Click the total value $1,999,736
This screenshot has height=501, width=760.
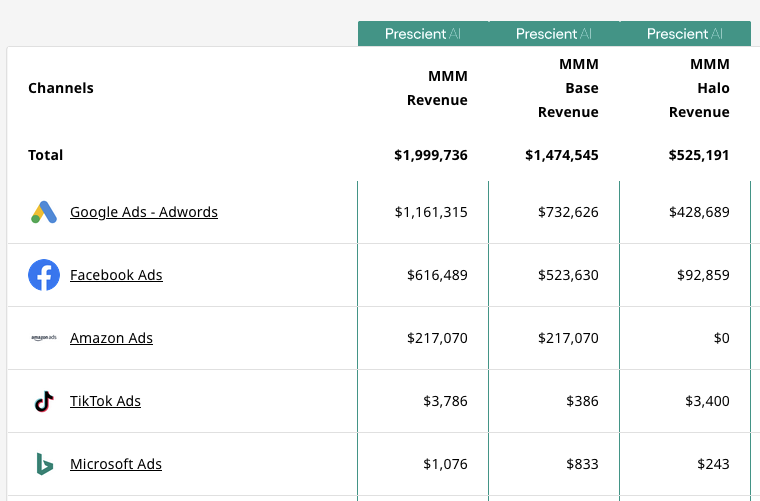pos(431,155)
